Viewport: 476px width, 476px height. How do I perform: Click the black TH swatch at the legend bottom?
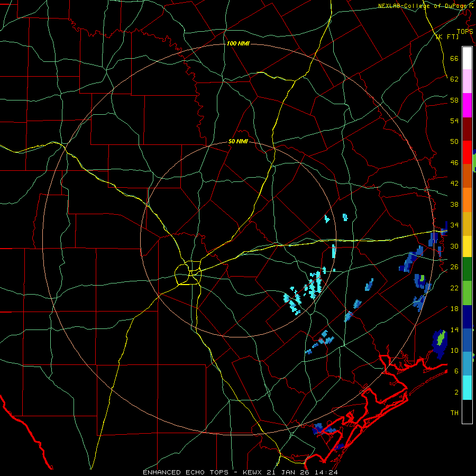click(467, 411)
